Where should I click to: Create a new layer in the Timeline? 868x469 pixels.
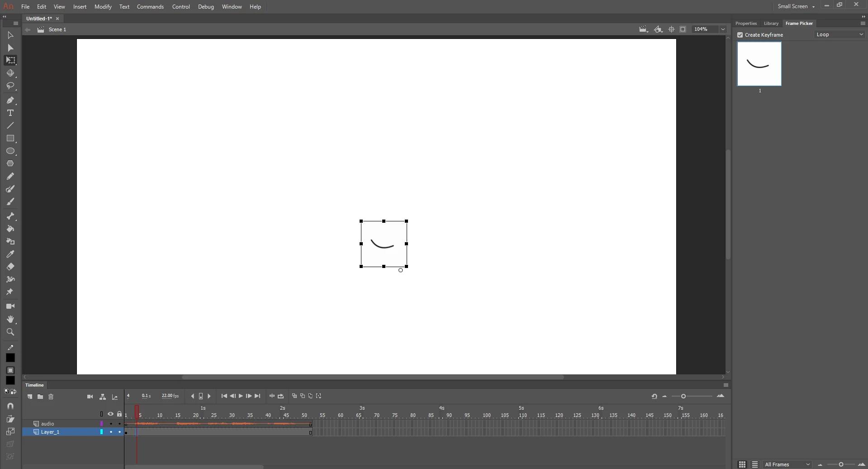[x=30, y=397]
